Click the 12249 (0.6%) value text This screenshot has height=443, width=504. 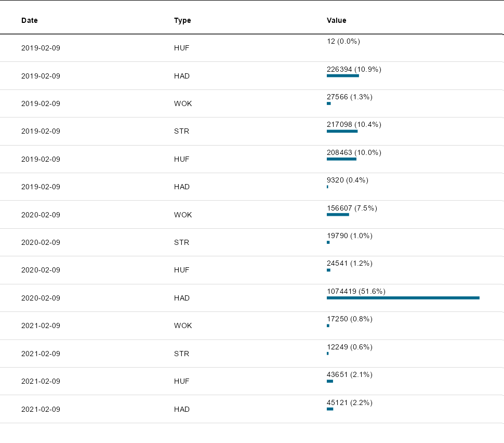coord(349,347)
